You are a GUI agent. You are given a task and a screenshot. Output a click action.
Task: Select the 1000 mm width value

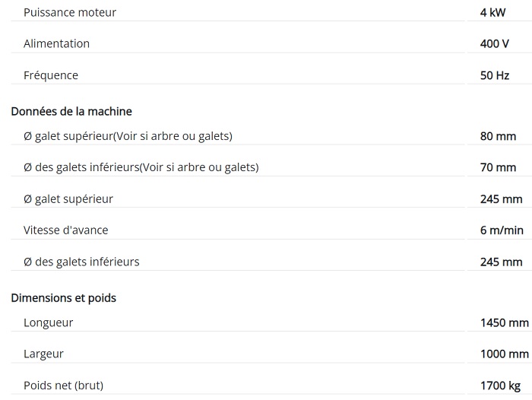(504, 354)
